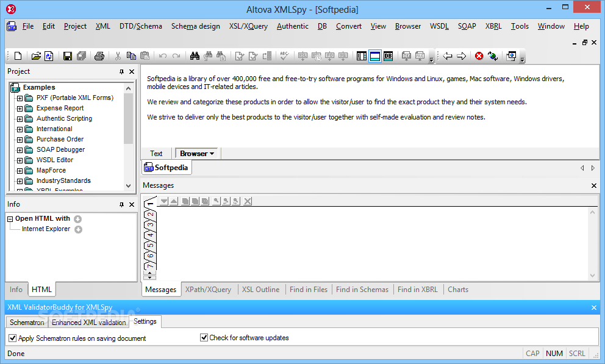Switch to the Text view

pyautogui.click(x=156, y=154)
